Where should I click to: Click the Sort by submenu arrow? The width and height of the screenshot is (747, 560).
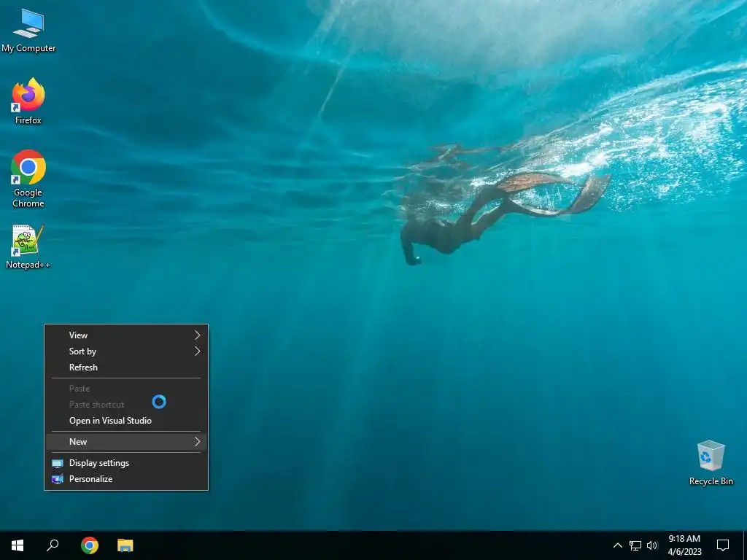point(197,351)
